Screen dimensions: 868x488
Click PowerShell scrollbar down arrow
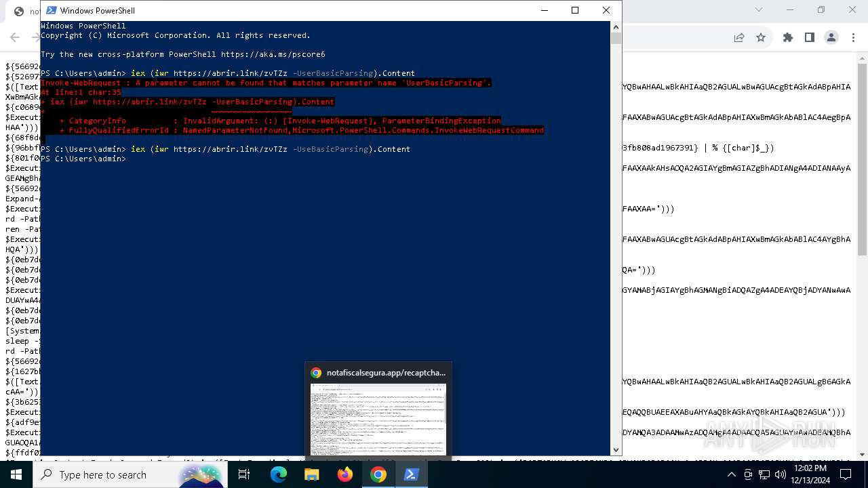(x=616, y=449)
